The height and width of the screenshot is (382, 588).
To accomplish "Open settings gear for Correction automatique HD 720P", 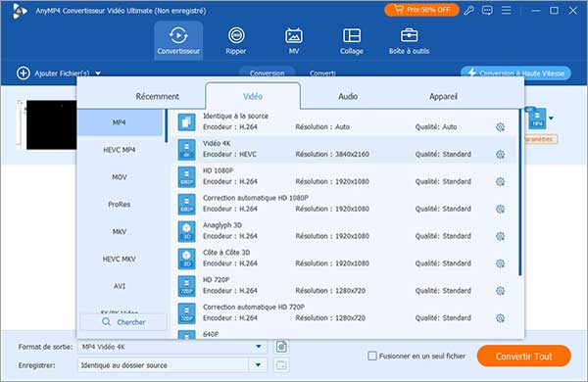I will click(x=500, y=318).
